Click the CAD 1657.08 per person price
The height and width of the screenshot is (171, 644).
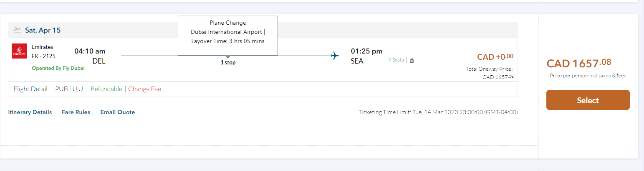[579, 64]
